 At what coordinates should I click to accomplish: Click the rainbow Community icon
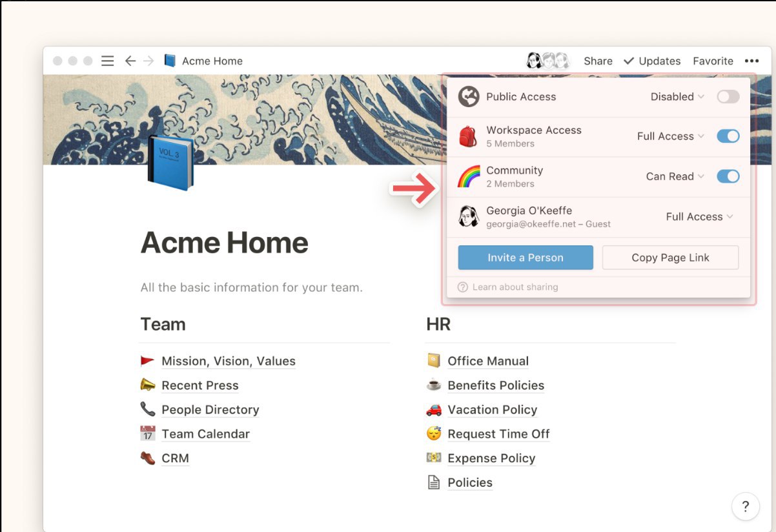click(x=469, y=176)
